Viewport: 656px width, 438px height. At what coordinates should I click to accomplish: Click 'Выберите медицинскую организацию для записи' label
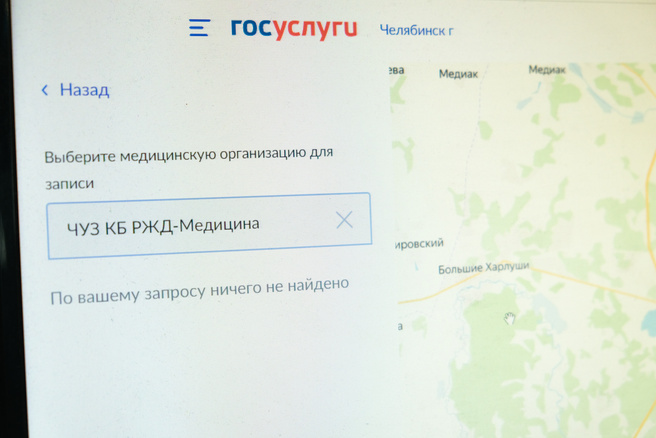click(188, 169)
